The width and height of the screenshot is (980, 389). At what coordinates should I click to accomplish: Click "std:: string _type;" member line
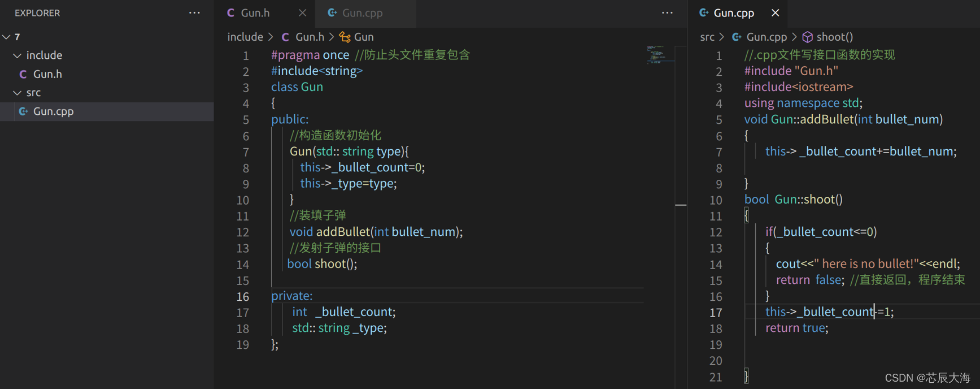(x=339, y=327)
